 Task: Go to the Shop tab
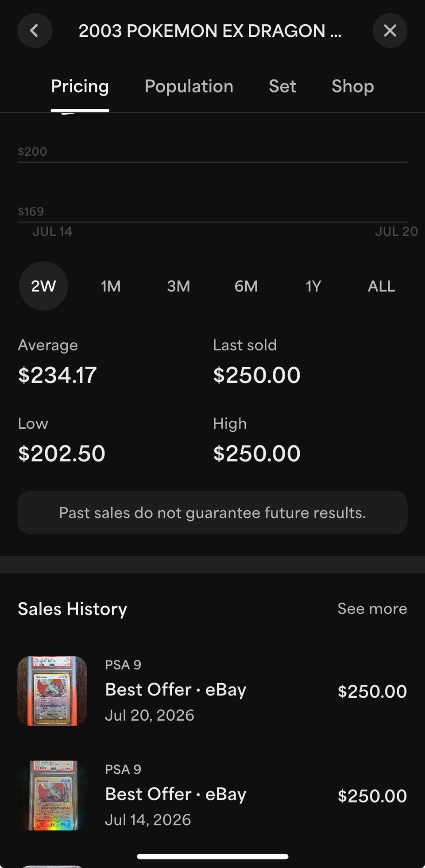pos(353,86)
